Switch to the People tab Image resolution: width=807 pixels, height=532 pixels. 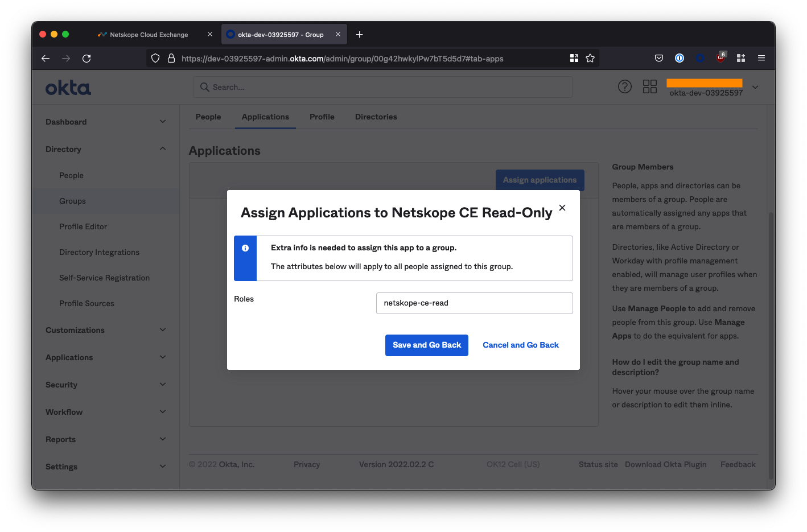tap(208, 117)
